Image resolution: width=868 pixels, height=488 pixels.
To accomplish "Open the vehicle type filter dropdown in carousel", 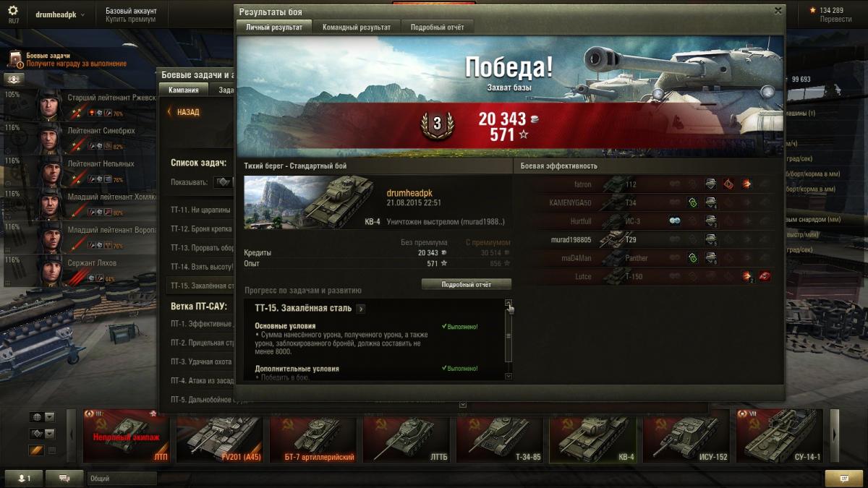I will (x=43, y=434).
